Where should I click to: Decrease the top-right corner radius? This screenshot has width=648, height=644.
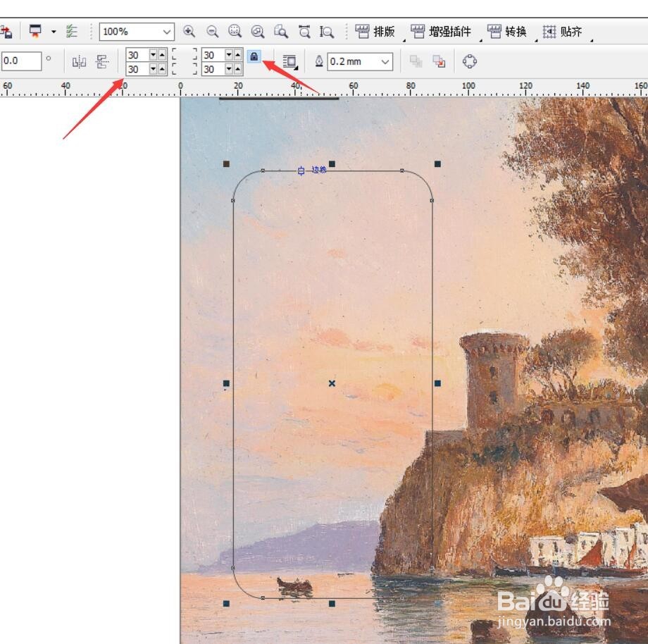229,55
